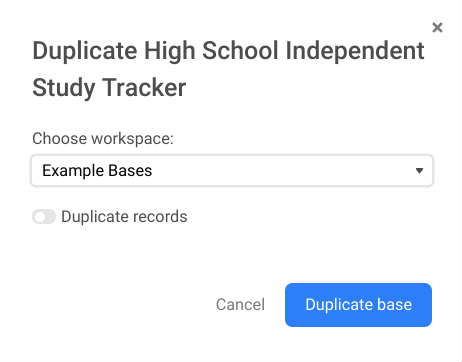The width and height of the screenshot is (462, 362).
Task: Select the Example Bases workspace field
Action: click(x=232, y=171)
